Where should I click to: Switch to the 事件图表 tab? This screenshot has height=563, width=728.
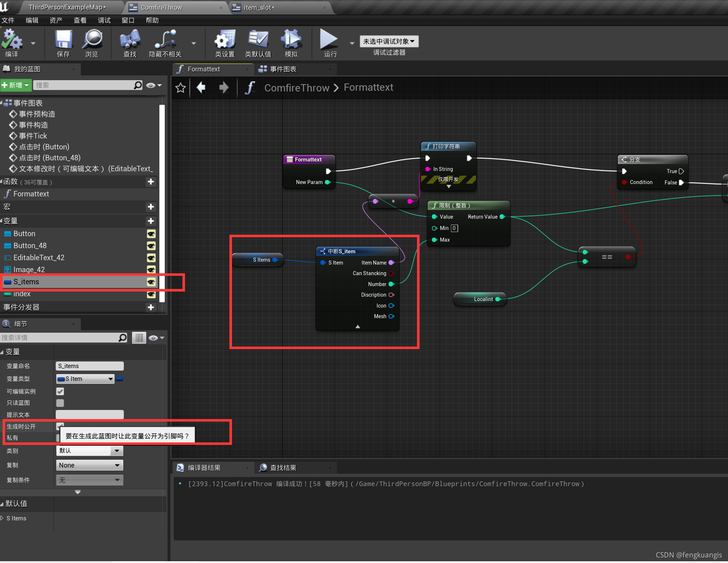pyautogui.click(x=283, y=69)
